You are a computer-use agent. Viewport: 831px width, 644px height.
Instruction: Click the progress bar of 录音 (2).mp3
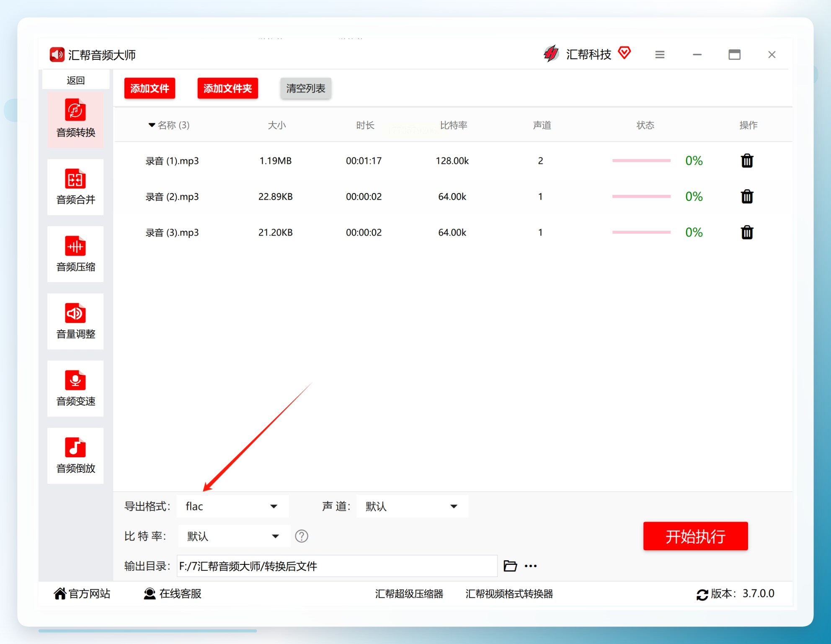(x=641, y=196)
